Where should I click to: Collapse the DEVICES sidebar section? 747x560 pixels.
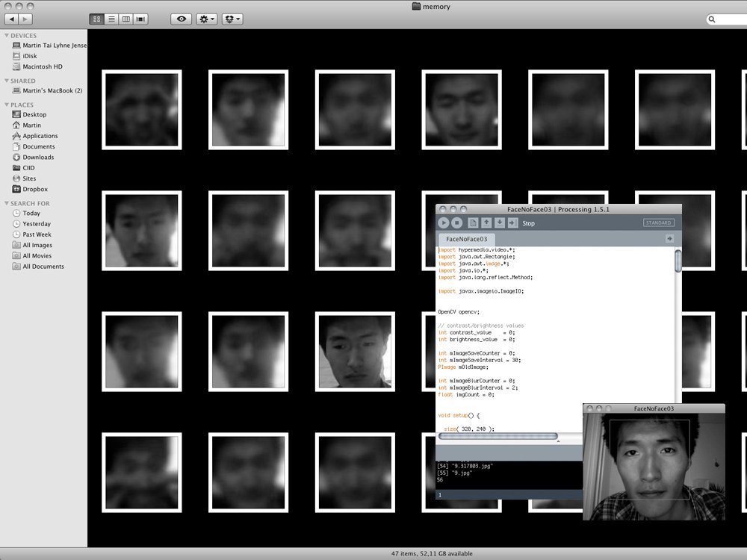point(7,35)
